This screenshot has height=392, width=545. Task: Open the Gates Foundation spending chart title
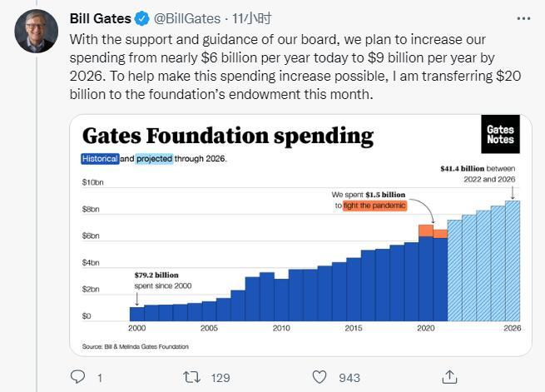(x=227, y=136)
